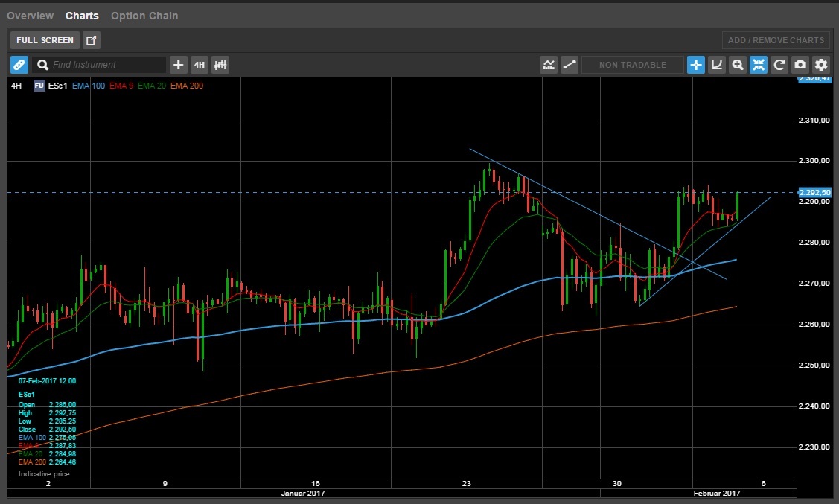The width and height of the screenshot is (839, 504).
Task: Toggle the chart link icon
Action: coord(19,65)
